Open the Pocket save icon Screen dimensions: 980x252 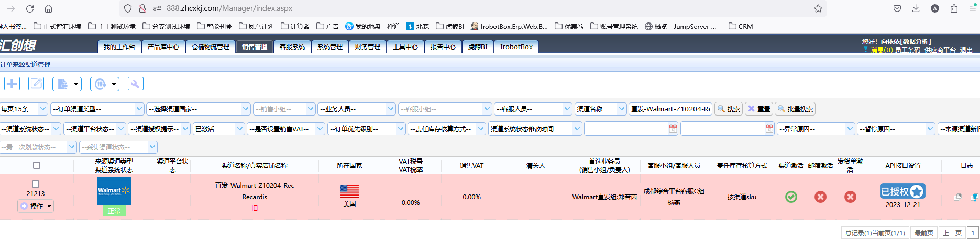897,8
